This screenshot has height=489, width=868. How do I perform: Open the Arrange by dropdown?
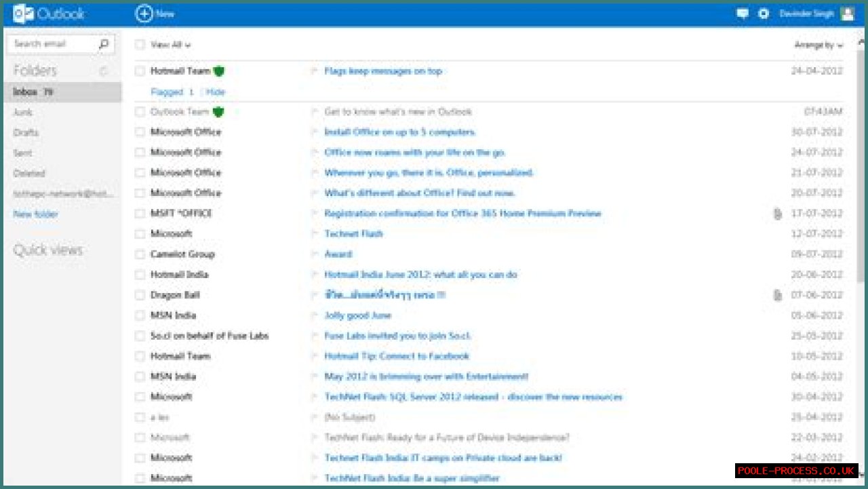(818, 45)
